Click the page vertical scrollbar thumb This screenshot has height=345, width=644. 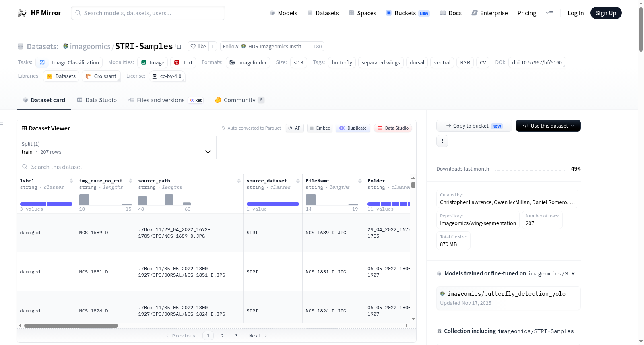[x=641, y=29]
